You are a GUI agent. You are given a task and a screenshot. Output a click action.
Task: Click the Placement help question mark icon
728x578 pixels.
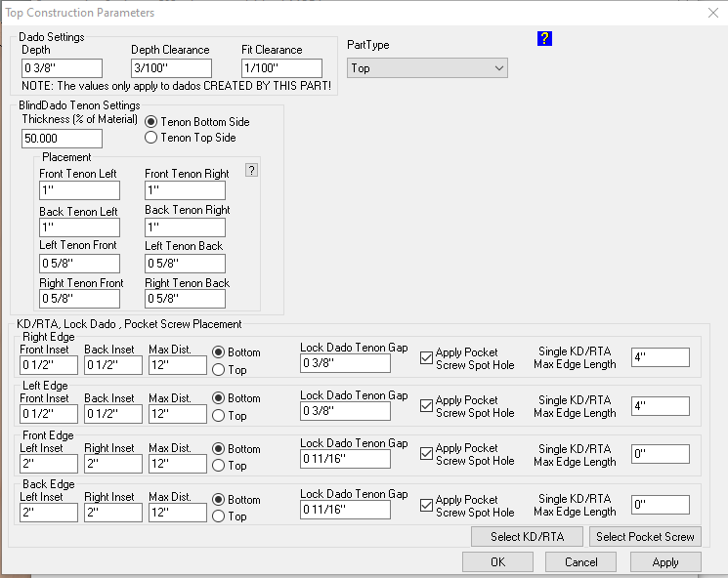coord(251,170)
